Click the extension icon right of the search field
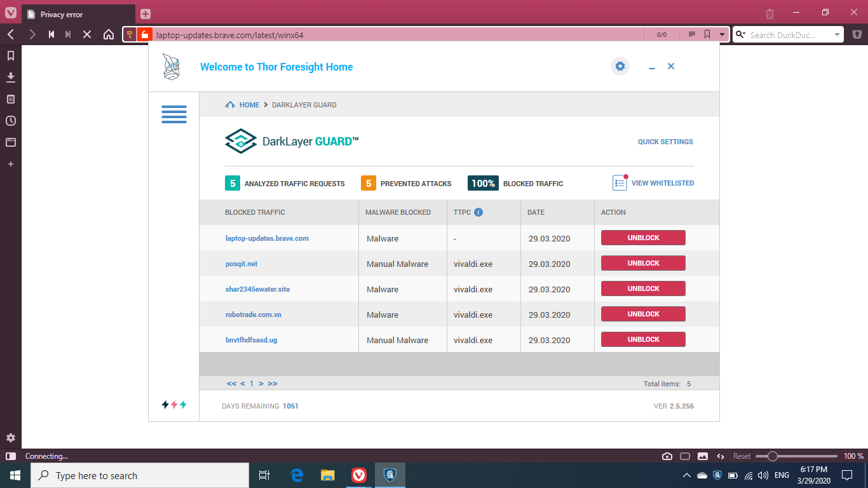The height and width of the screenshot is (488, 868). (x=857, y=34)
